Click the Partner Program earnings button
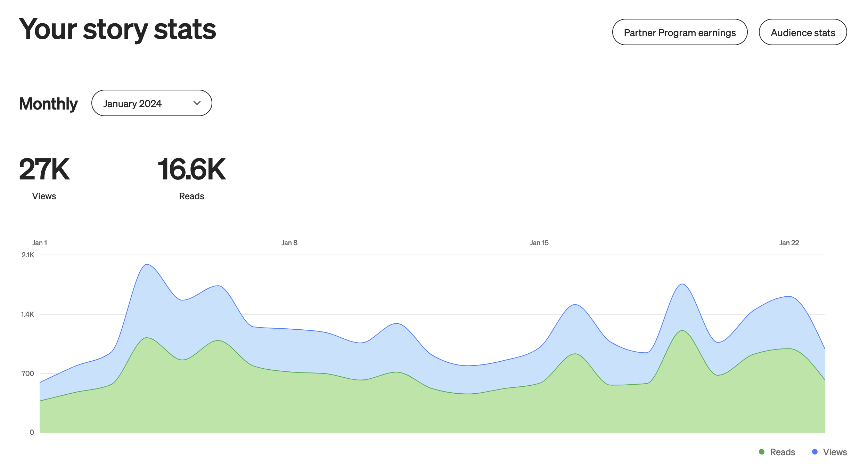Image resolution: width=868 pixels, height=466 pixels. pos(679,32)
